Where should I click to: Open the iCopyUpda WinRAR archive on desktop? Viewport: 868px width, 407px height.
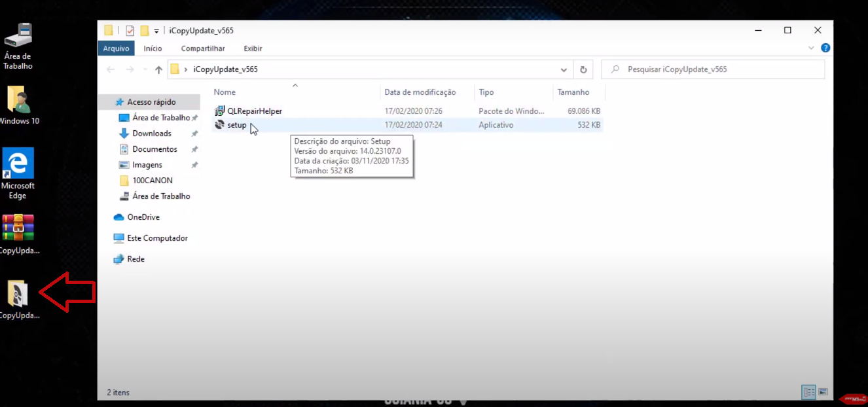[18, 227]
